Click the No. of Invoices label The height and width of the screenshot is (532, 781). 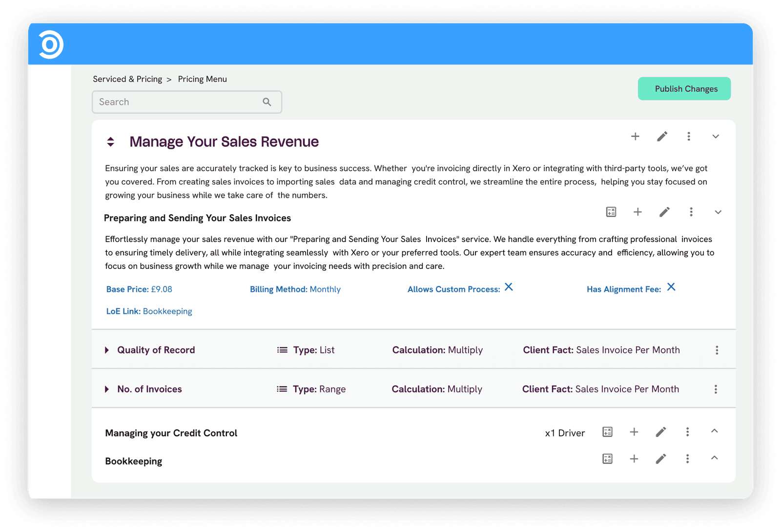149,389
